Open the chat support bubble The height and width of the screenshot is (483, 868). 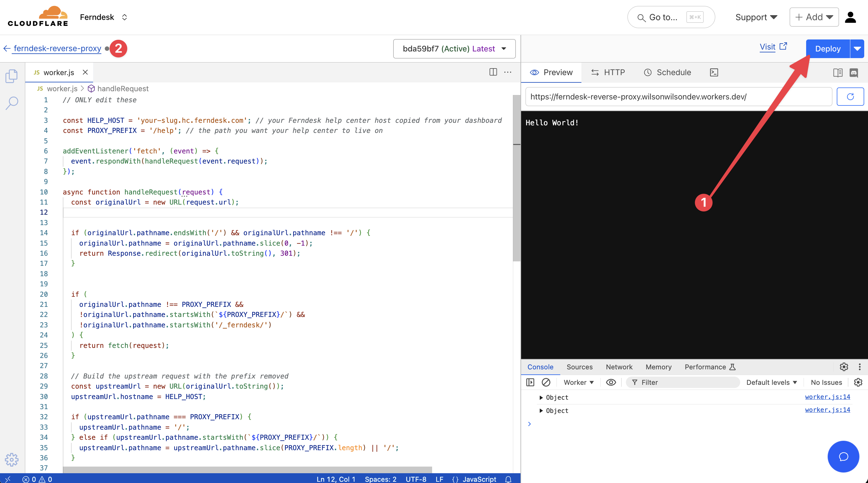843,457
